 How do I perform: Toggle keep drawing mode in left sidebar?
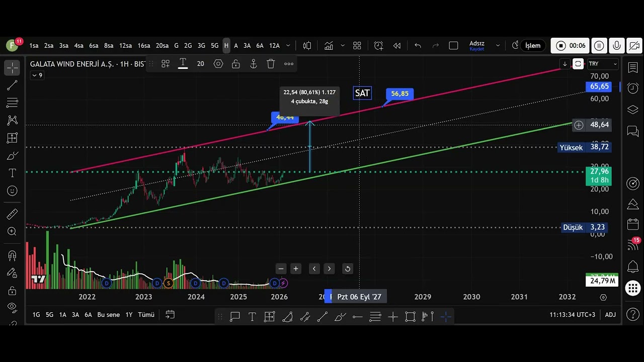[x=12, y=273]
